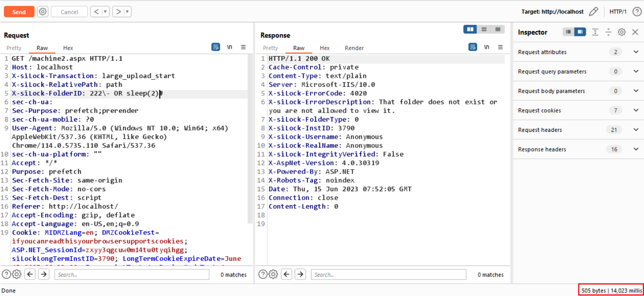
Task: Click Inspector collapse-all sections icon
Action: pos(608,32)
